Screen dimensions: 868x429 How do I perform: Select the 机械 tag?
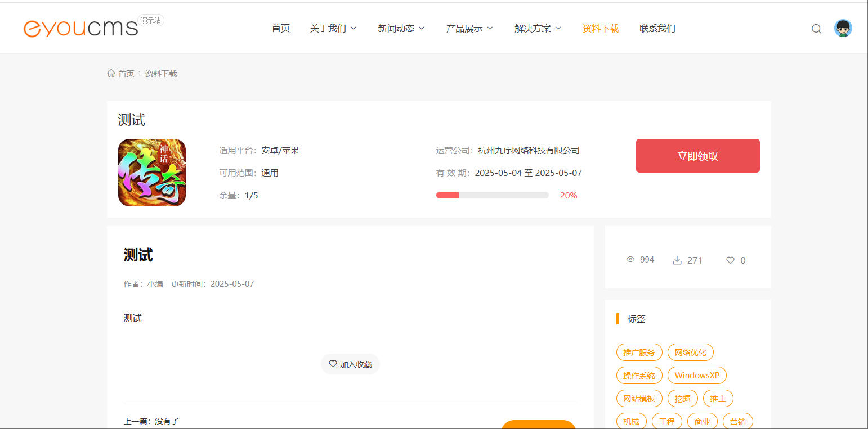pyautogui.click(x=631, y=421)
